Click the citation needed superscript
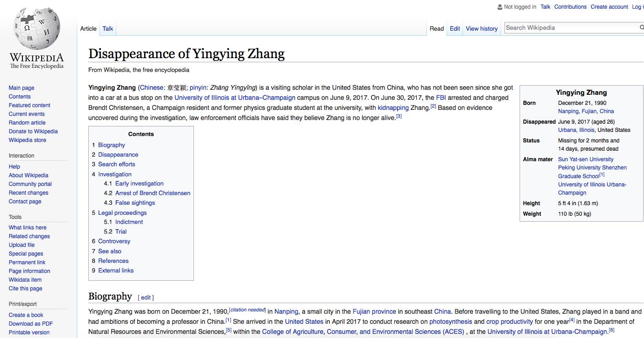 click(247, 310)
